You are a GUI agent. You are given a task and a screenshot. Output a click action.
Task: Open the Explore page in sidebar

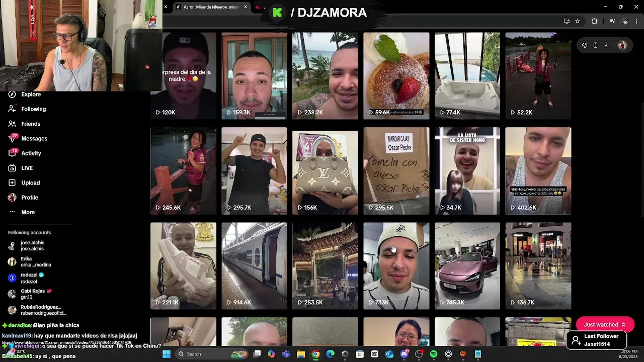coord(24,94)
